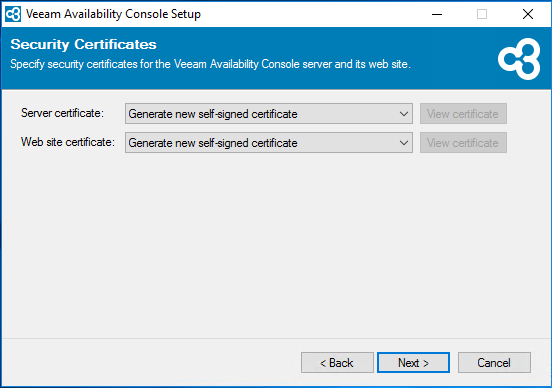This screenshot has height=388, width=552.
Task: Continue with the Next > button
Action: pyautogui.click(x=413, y=363)
